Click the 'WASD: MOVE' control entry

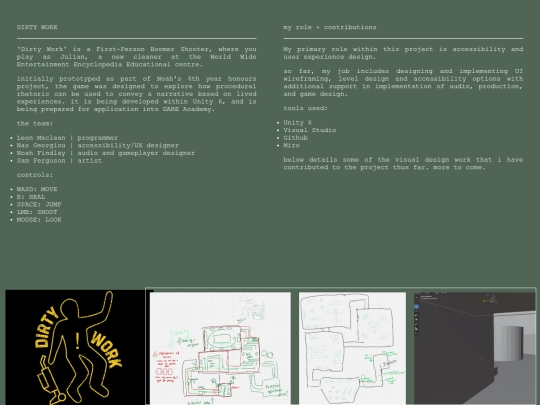tap(37, 189)
